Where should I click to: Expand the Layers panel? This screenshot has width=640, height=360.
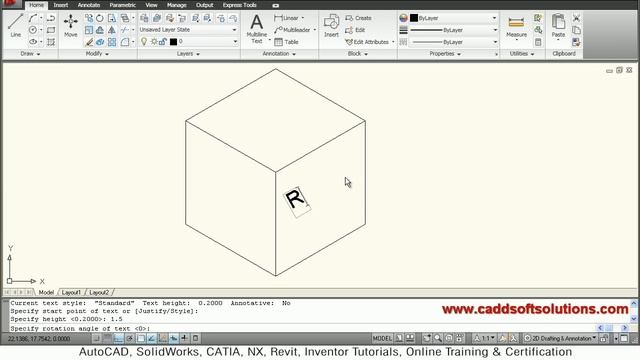pos(188,53)
